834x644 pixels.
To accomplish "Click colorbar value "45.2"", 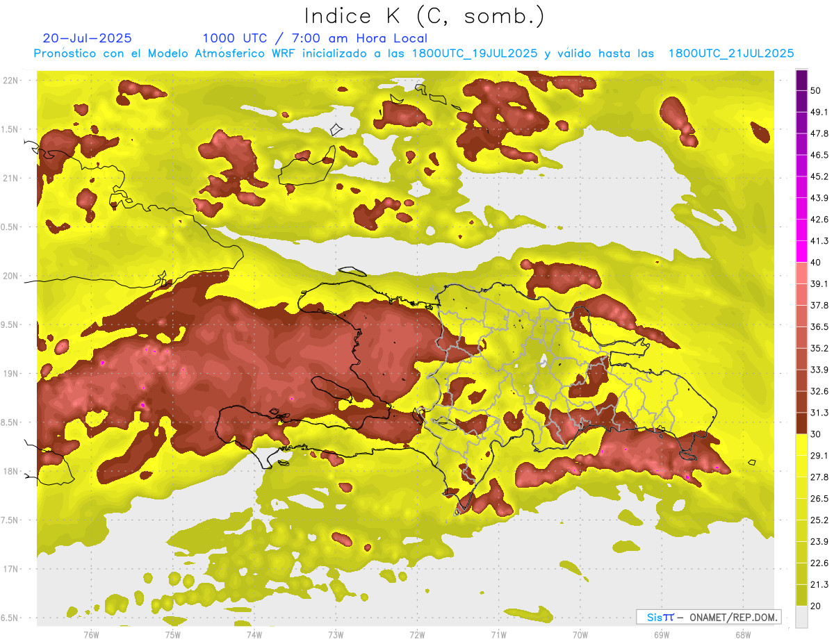I will click(819, 176).
